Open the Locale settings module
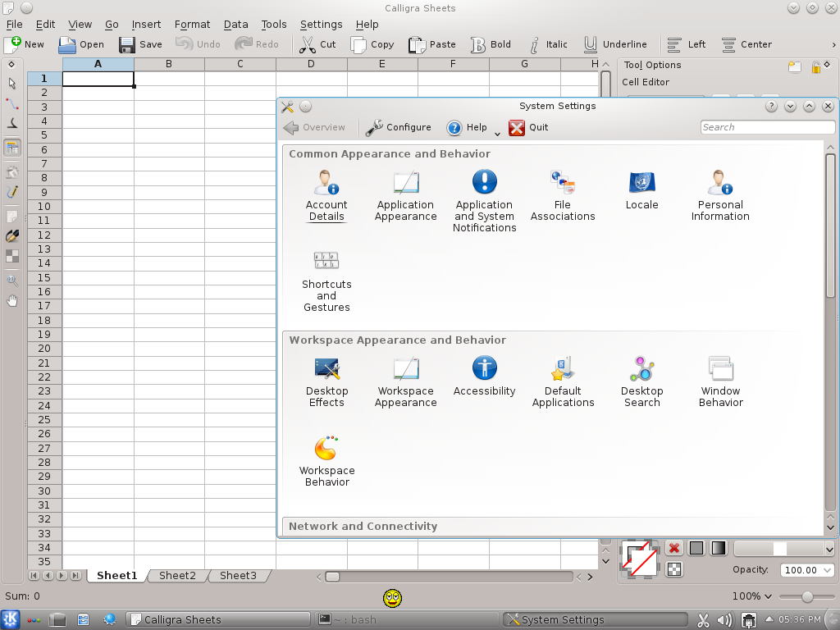Screen dimensions: 840x630 (x=641, y=189)
